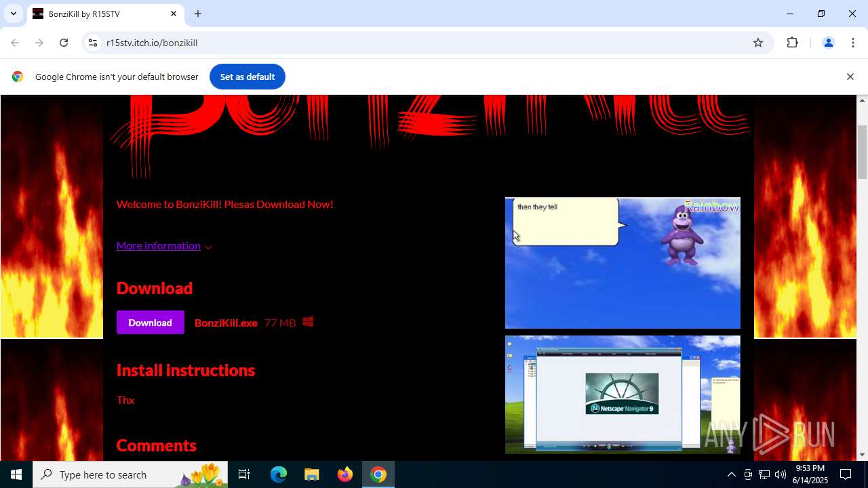Screen dimensions: 868x488
Task: Click the browser Back arrow
Action: coord(15,43)
